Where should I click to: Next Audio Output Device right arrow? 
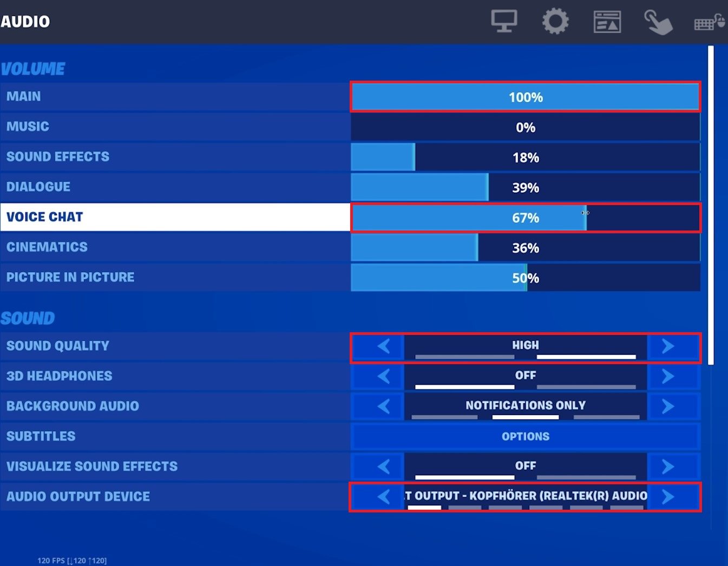(x=668, y=497)
